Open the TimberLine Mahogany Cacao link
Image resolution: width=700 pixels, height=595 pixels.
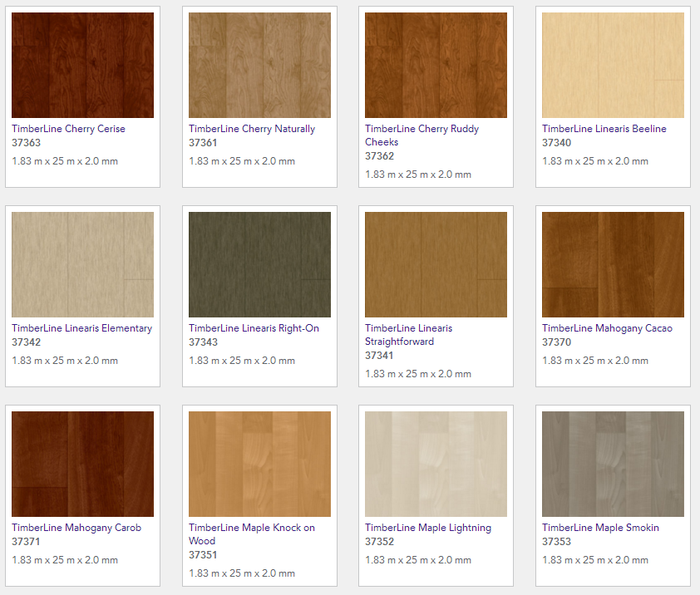pyautogui.click(x=607, y=328)
